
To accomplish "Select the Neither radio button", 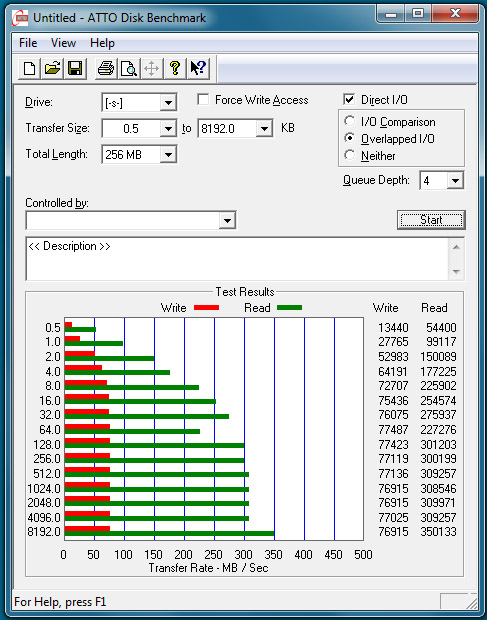I will 349,155.
